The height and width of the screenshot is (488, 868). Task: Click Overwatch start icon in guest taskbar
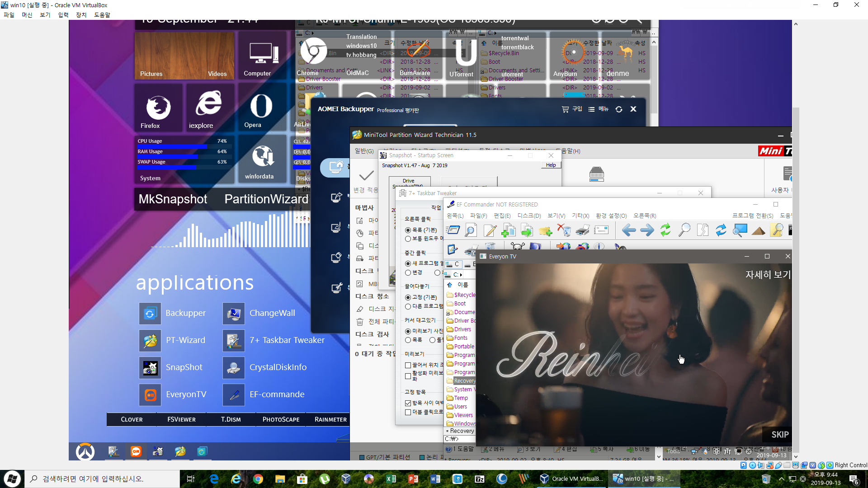coord(85,451)
